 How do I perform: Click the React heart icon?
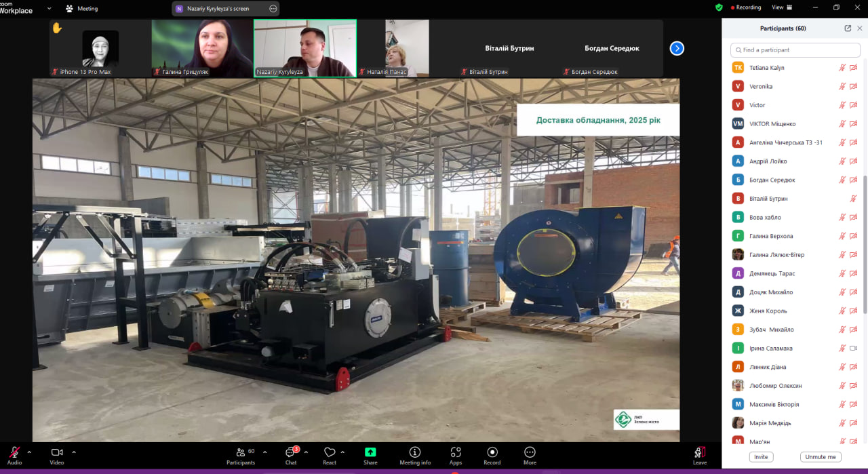click(x=330, y=453)
